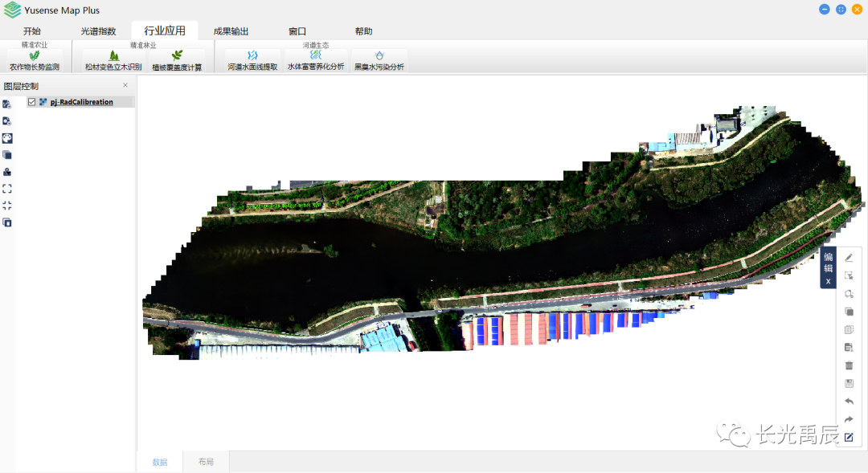Start 河道水面线提取 river waterline extraction

[x=252, y=61]
